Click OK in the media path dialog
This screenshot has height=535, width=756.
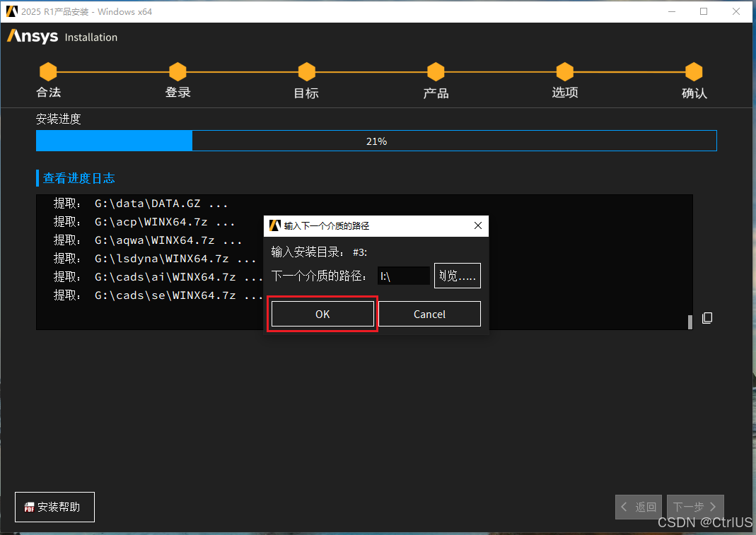[x=322, y=314]
